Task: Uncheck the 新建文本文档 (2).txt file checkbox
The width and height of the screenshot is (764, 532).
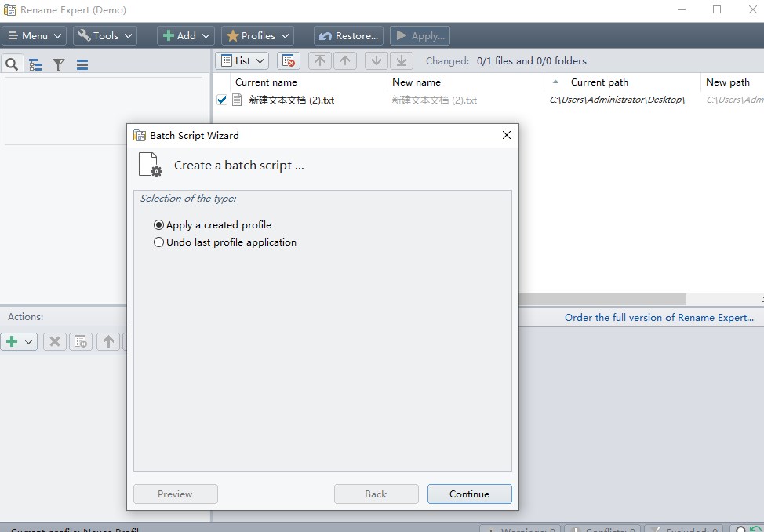Action: (222, 100)
